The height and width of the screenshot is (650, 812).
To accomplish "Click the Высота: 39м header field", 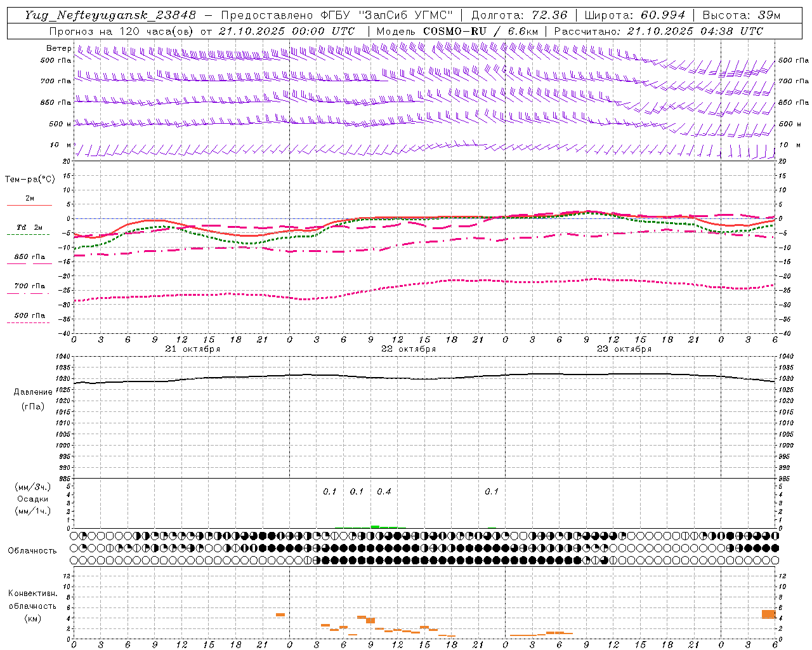I will [x=741, y=15].
